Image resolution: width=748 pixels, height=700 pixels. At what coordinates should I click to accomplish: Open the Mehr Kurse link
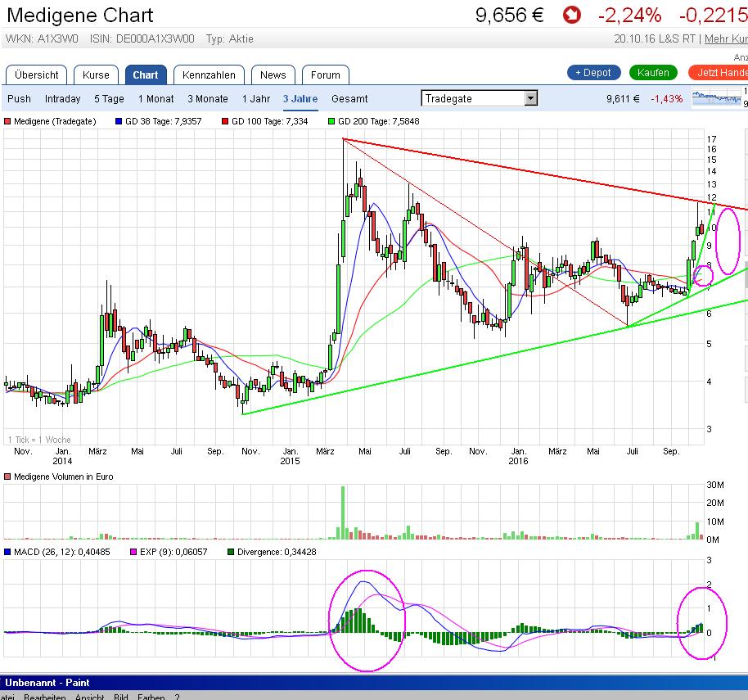coord(726,38)
